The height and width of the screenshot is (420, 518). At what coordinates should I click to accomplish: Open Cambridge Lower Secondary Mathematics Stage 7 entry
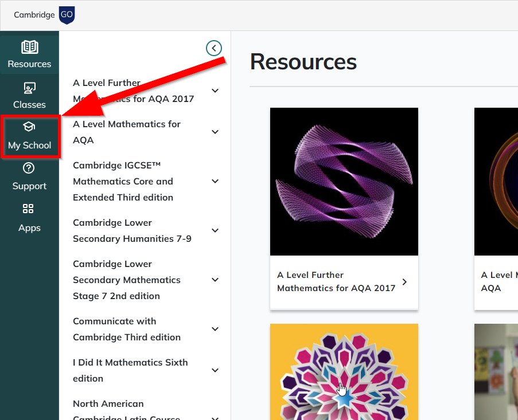[127, 280]
